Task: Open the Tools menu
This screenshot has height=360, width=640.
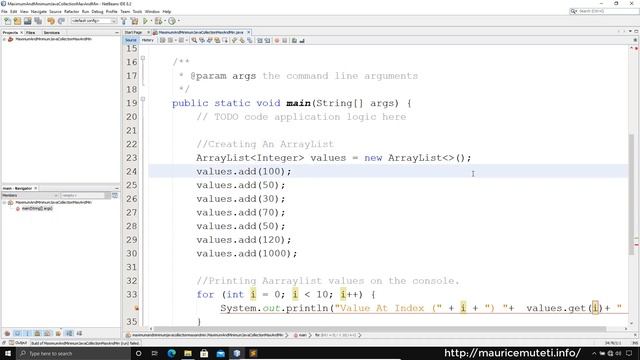Action: [138, 11]
